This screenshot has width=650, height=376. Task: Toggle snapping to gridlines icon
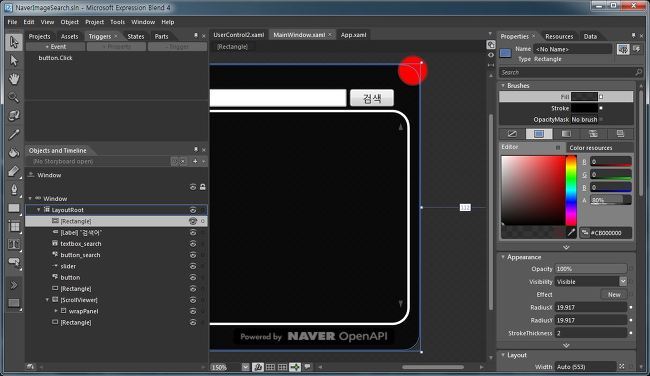[283, 367]
